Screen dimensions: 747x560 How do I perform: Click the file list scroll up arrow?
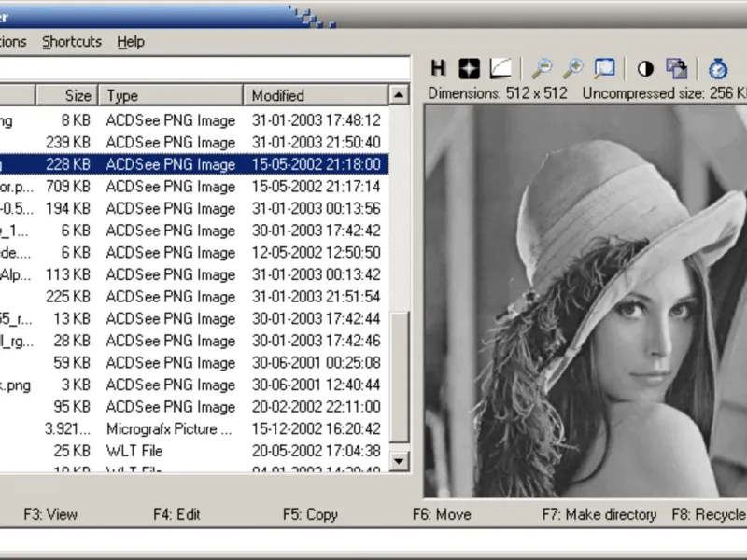coord(399,95)
